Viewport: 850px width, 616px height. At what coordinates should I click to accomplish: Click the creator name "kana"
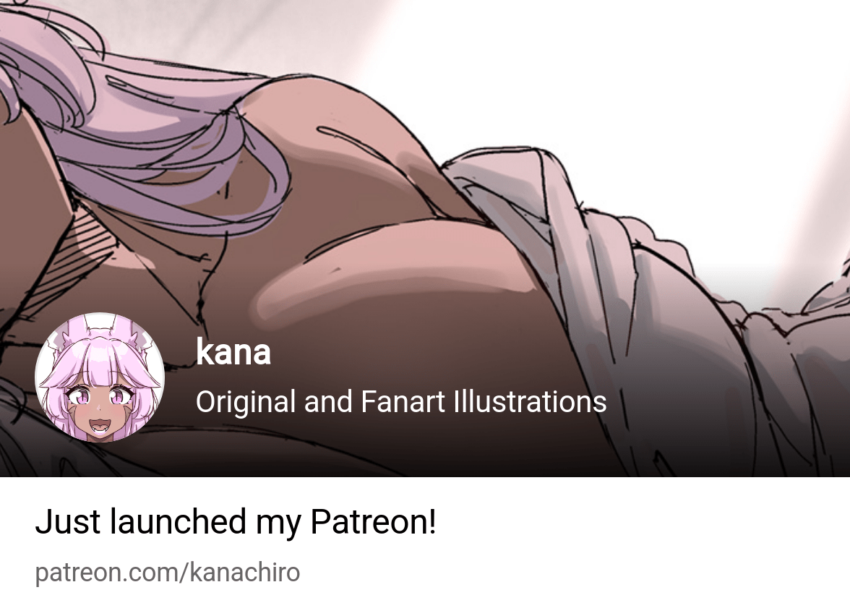click(233, 352)
